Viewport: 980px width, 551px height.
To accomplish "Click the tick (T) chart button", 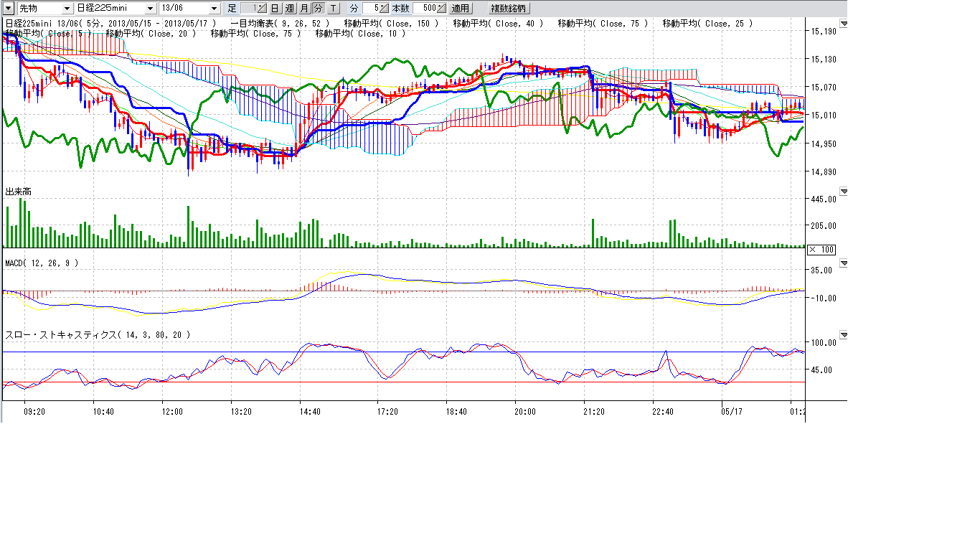I will [333, 9].
